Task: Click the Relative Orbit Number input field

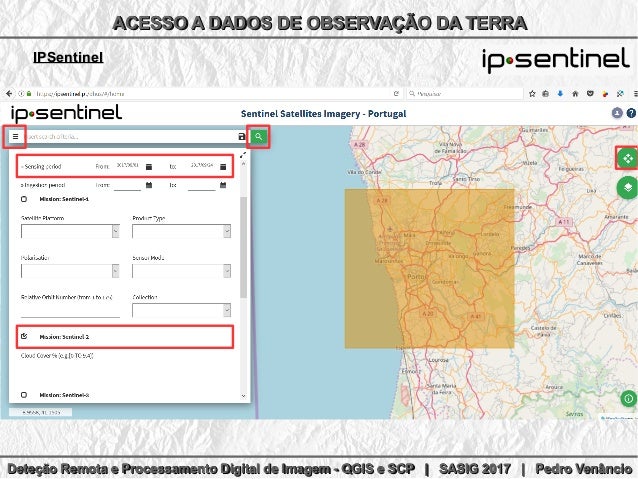Action: point(70,311)
